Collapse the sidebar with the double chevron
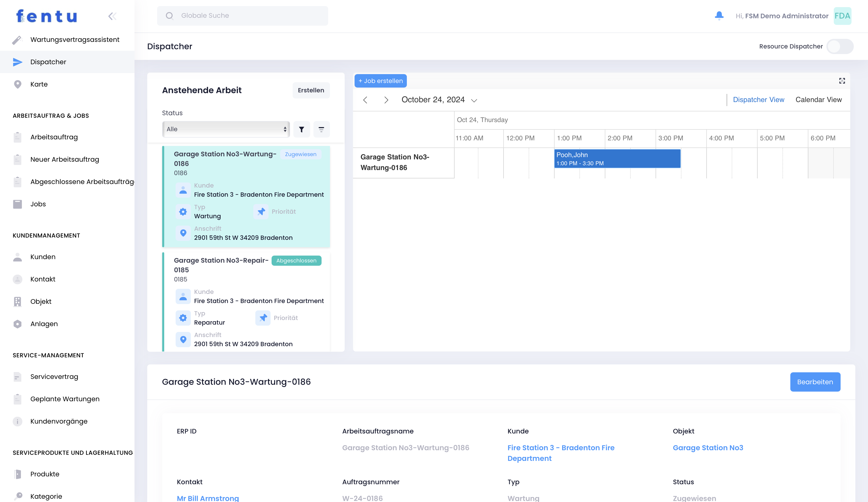The width and height of the screenshot is (868, 502). pyautogui.click(x=112, y=16)
